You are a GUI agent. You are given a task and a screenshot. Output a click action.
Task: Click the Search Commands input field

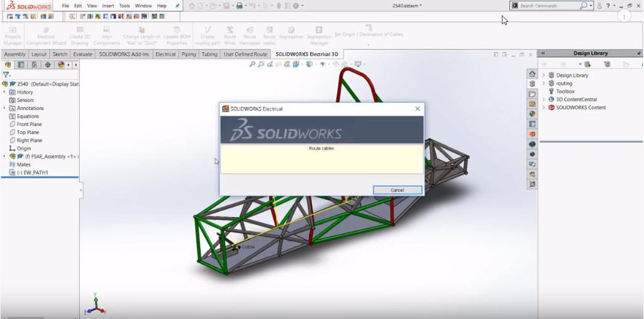pos(548,6)
